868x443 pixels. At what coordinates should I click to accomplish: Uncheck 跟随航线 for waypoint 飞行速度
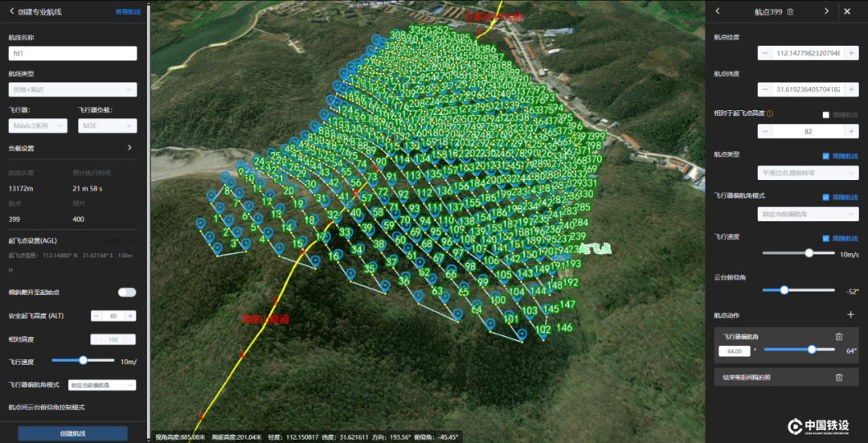[826, 238]
